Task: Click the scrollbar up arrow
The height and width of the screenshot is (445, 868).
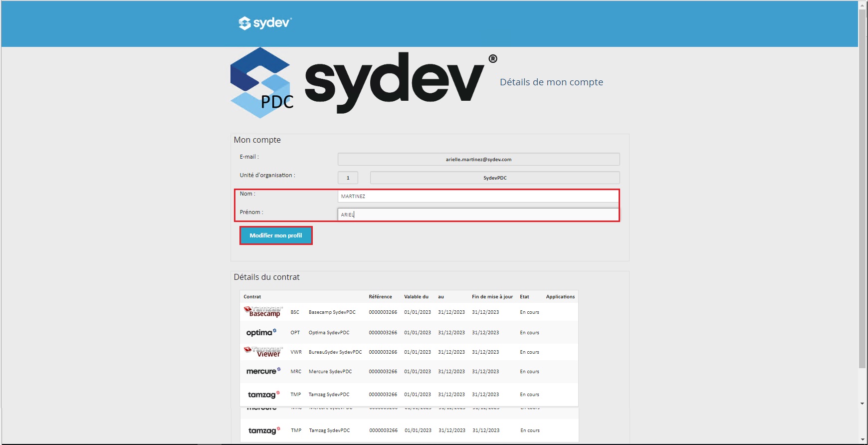Action: (x=863, y=5)
